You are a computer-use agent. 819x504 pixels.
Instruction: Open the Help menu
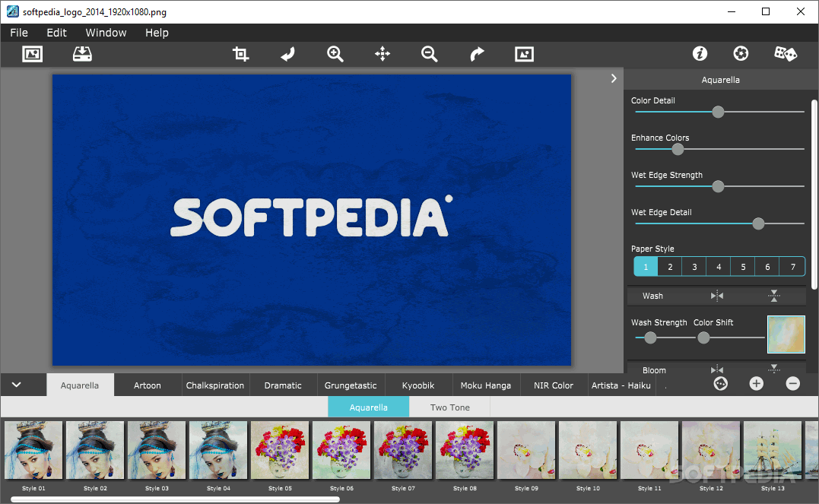[x=157, y=33]
